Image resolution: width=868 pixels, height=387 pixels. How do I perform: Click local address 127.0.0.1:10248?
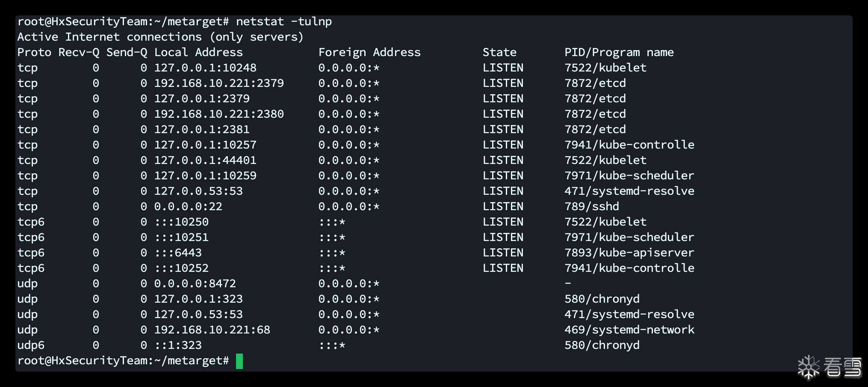click(205, 68)
